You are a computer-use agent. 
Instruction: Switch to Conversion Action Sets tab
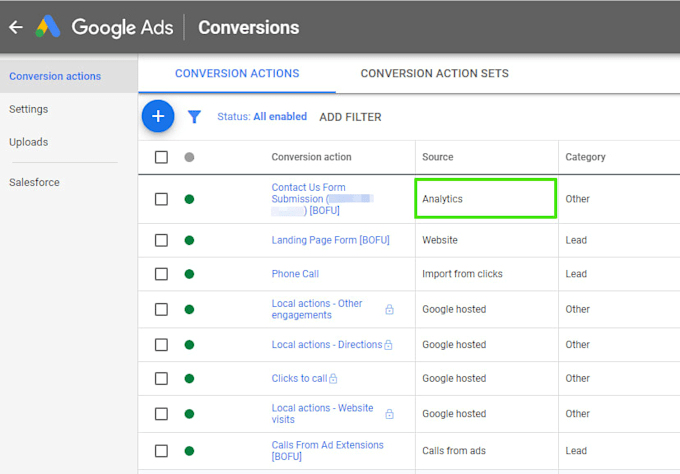(x=434, y=73)
